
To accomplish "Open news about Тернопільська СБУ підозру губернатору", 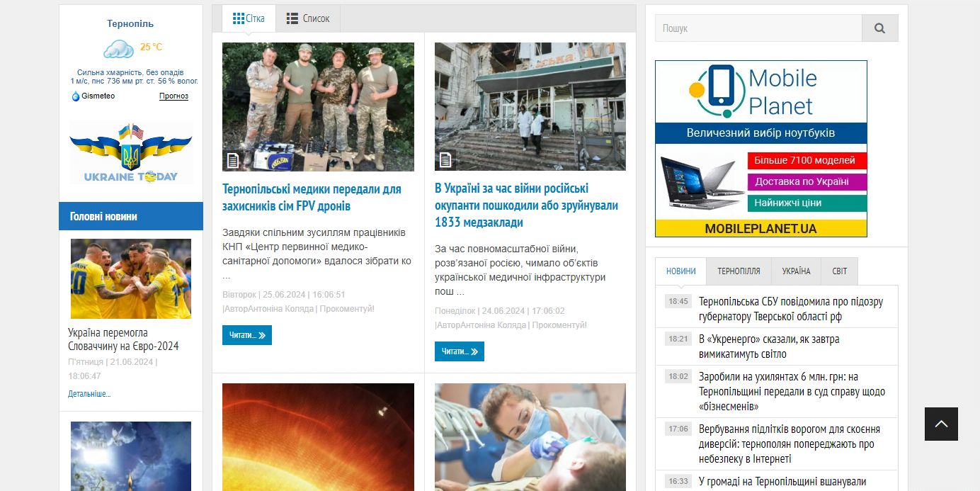I will point(791,309).
